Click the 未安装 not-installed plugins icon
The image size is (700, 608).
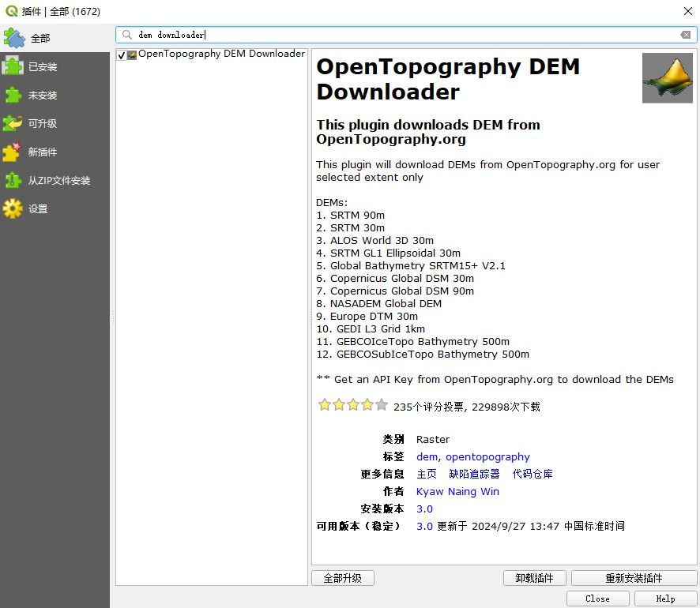pyautogui.click(x=13, y=95)
